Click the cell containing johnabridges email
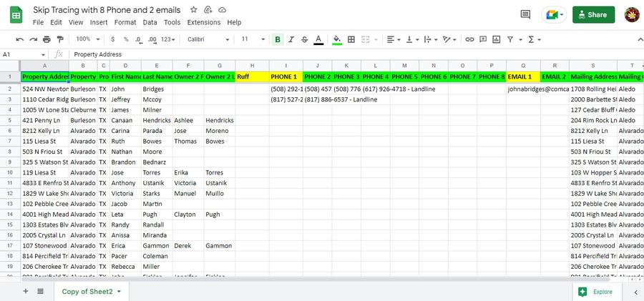This screenshot has width=644, height=301. pos(523,89)
